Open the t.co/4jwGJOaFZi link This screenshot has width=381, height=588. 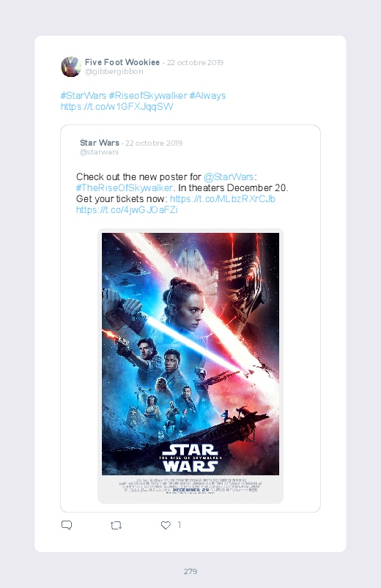point(127,209)
